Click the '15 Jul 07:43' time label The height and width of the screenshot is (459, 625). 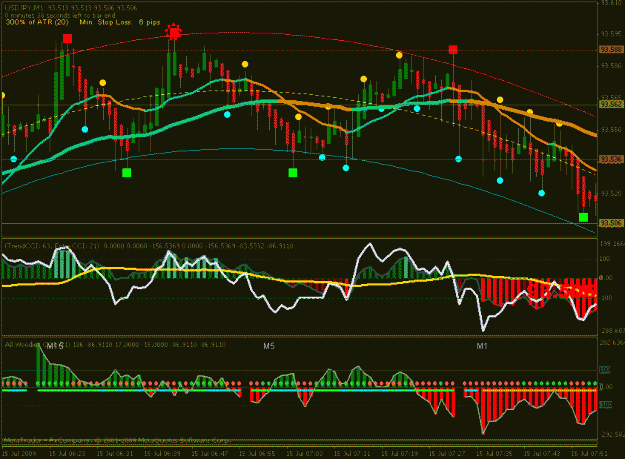pyautogui.click(x=542, y=453)
